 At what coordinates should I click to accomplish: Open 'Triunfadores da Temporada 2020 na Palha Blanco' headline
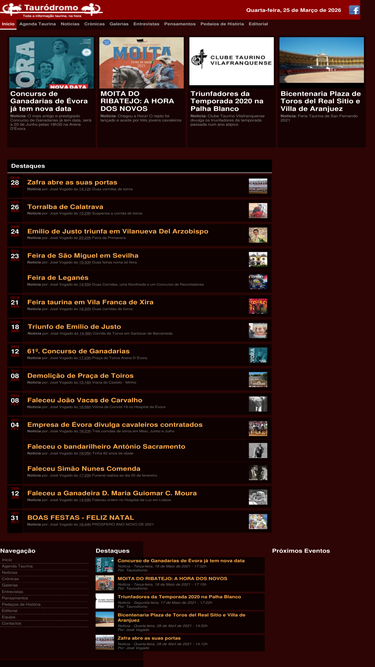pyautogui.click(x=227, y=101)
